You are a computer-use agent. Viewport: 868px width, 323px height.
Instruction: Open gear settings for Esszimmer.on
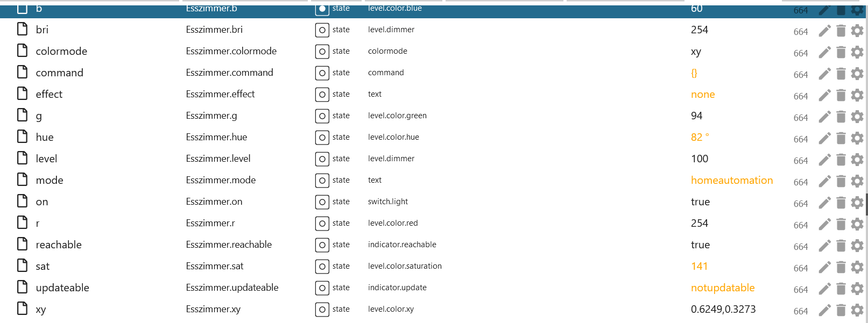click(857, 203)
